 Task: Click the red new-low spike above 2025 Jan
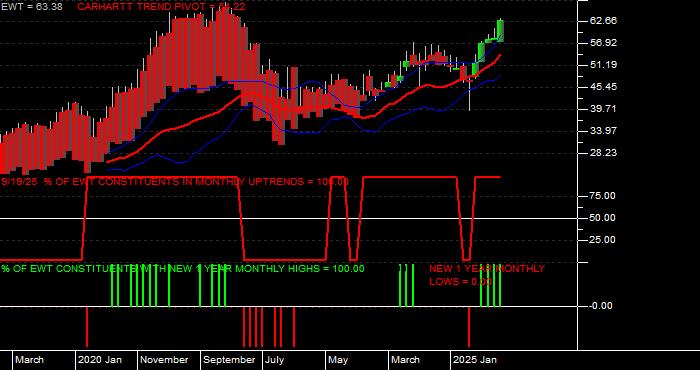coord(469,327)
